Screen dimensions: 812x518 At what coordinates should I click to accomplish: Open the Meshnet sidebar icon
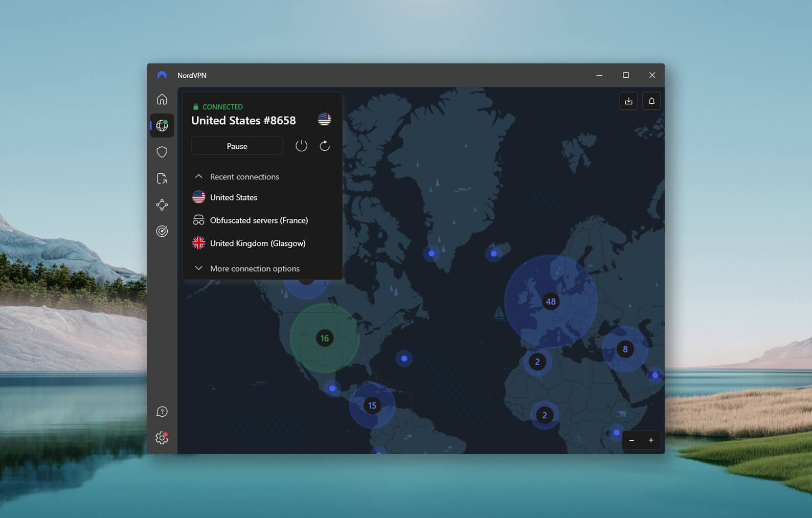pos(162,205)
